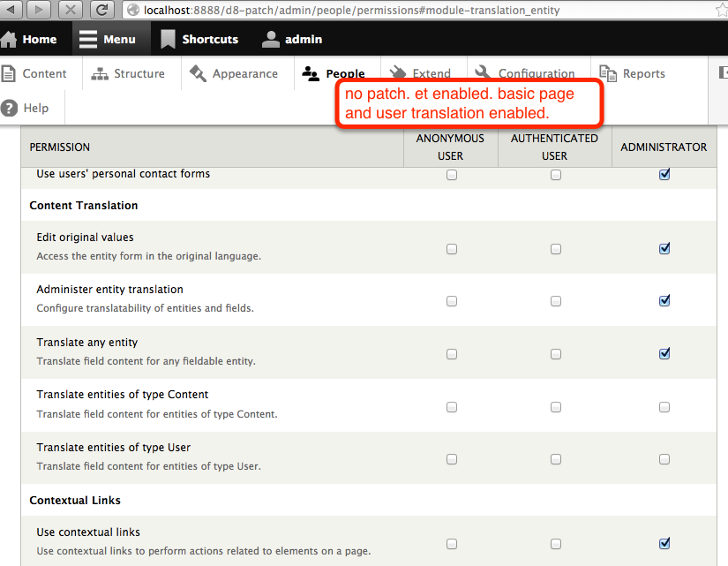Check Translate entities of type User for Authenticated
728x566 pixels.
click(555, 459)
